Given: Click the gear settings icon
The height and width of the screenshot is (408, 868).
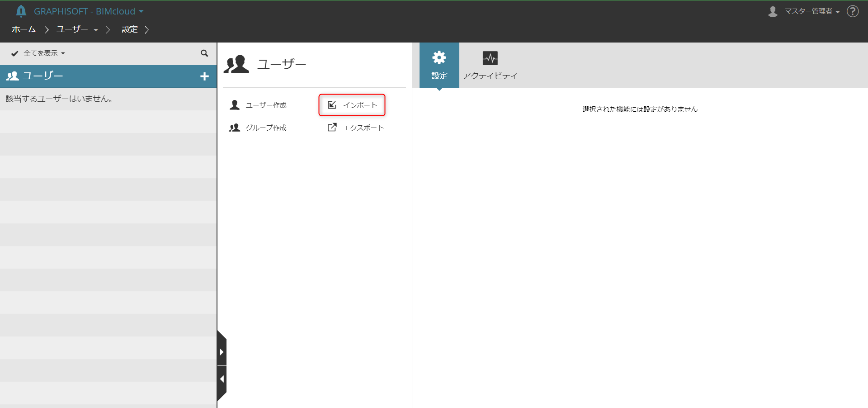Looking at the screenshot, I should [x=439, y=57].
